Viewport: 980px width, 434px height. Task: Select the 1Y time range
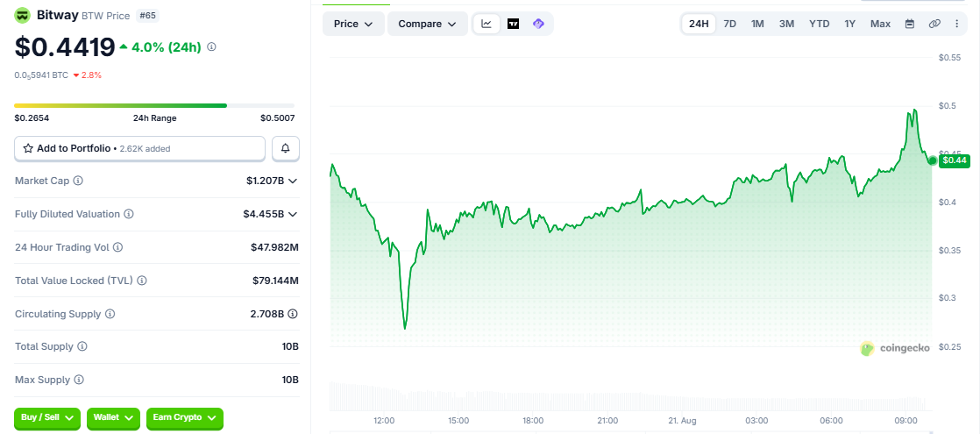click(850, 24)
